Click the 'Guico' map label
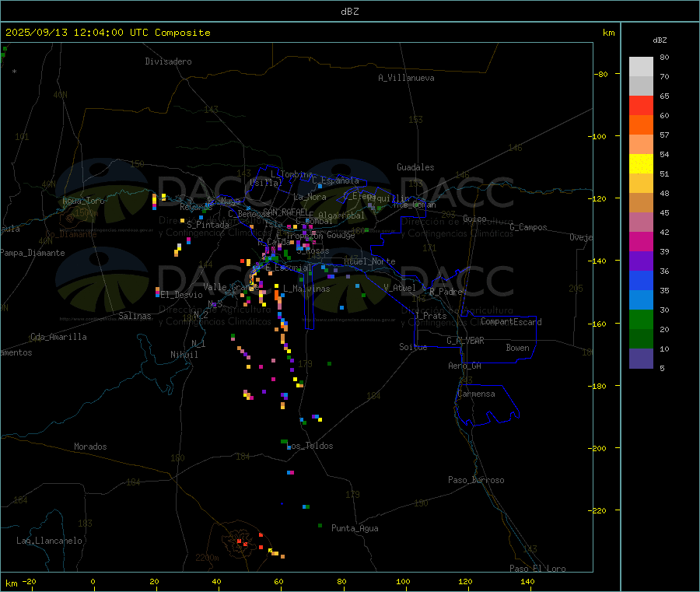The height and width of the screenshot is (592, 700). tap(474, 219)
